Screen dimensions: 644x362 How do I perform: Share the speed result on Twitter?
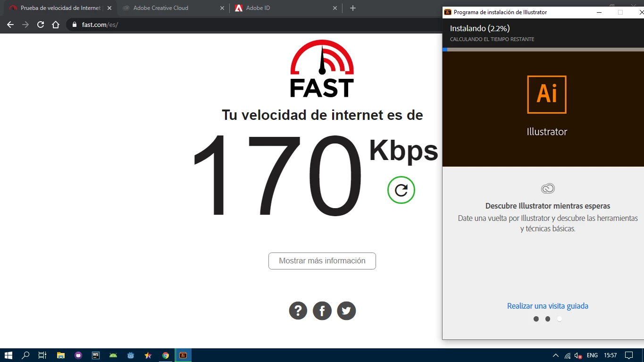(x=346, y=311)
